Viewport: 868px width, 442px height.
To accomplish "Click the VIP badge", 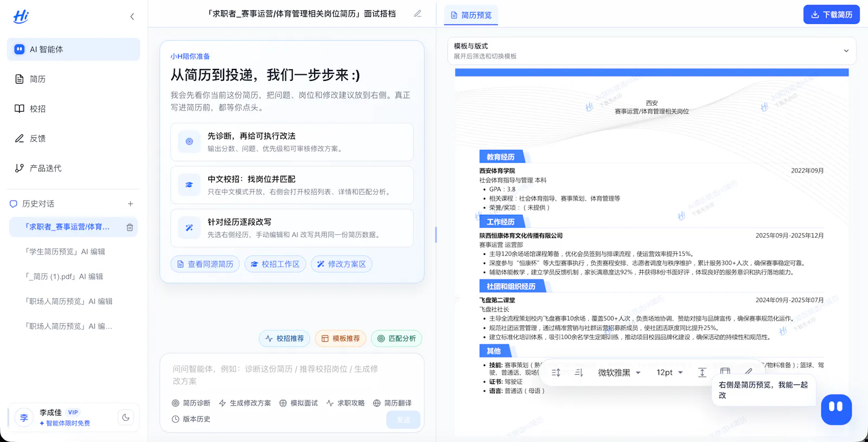I will (73, 412).
